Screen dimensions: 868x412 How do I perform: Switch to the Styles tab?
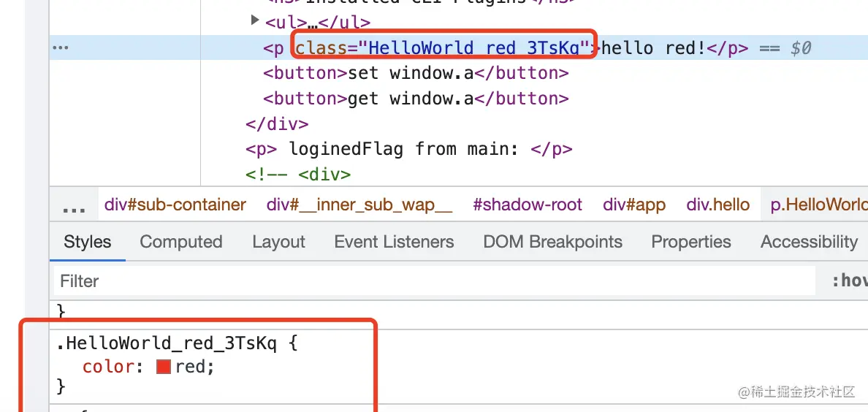click(88, 242)
